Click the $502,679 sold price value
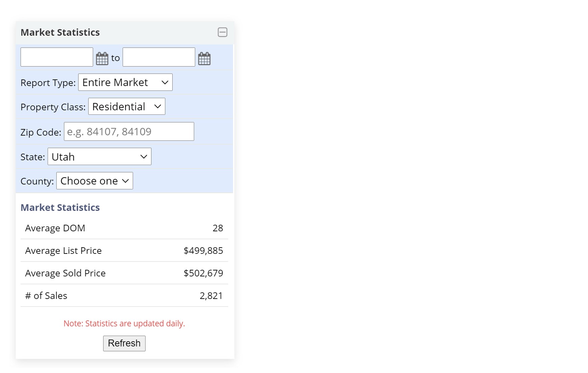 [x=203, y=273]
